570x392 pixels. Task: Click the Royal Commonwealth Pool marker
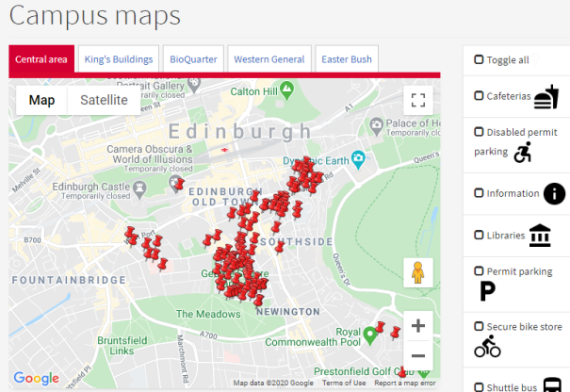tap(370, 335)
